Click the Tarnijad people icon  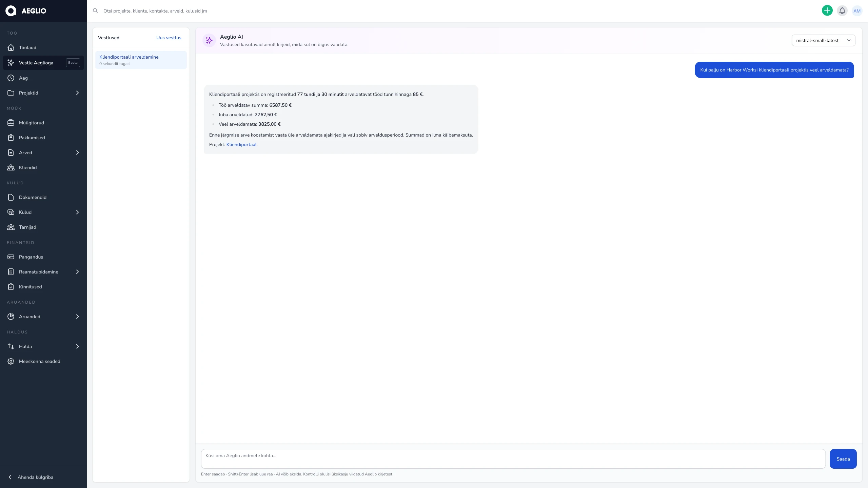click(x=11, y=227)
